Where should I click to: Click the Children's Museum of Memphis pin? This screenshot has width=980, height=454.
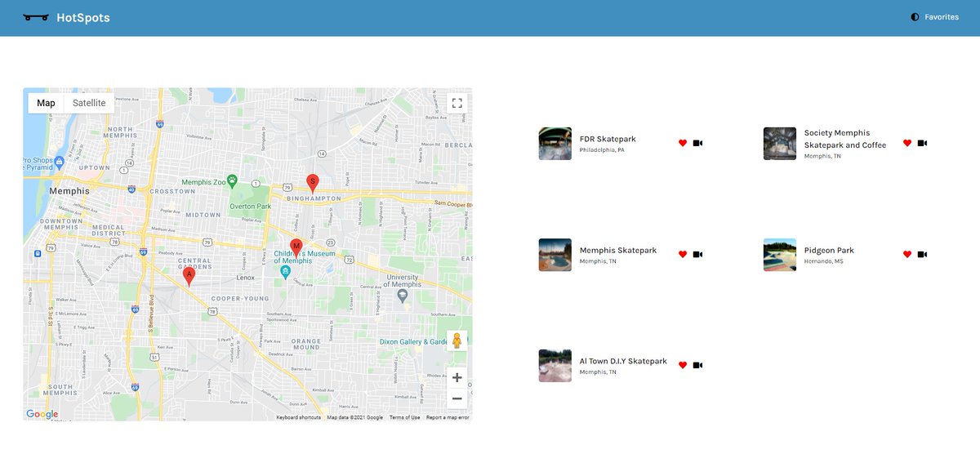click(x=285, y=271)
